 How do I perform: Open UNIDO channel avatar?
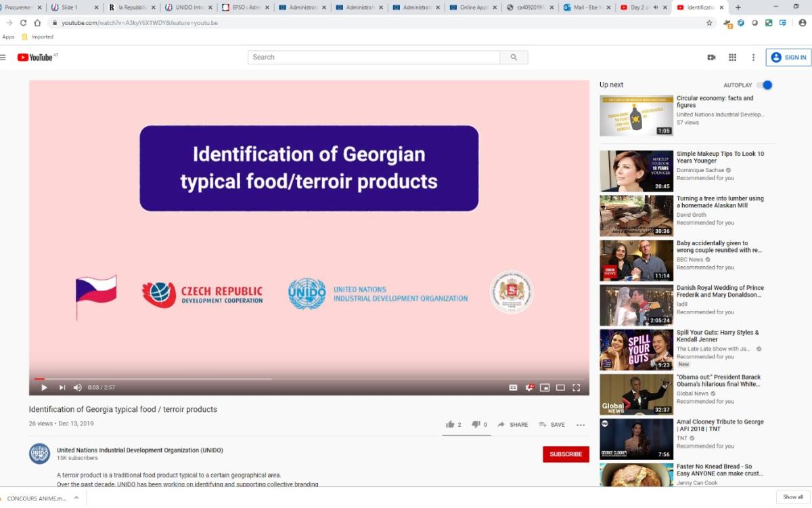point(39,454)
